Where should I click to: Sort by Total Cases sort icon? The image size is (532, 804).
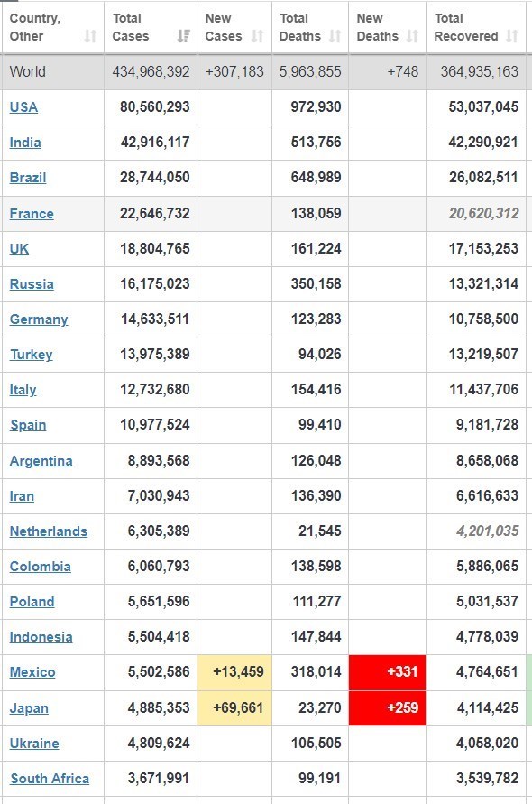[183, 36]
